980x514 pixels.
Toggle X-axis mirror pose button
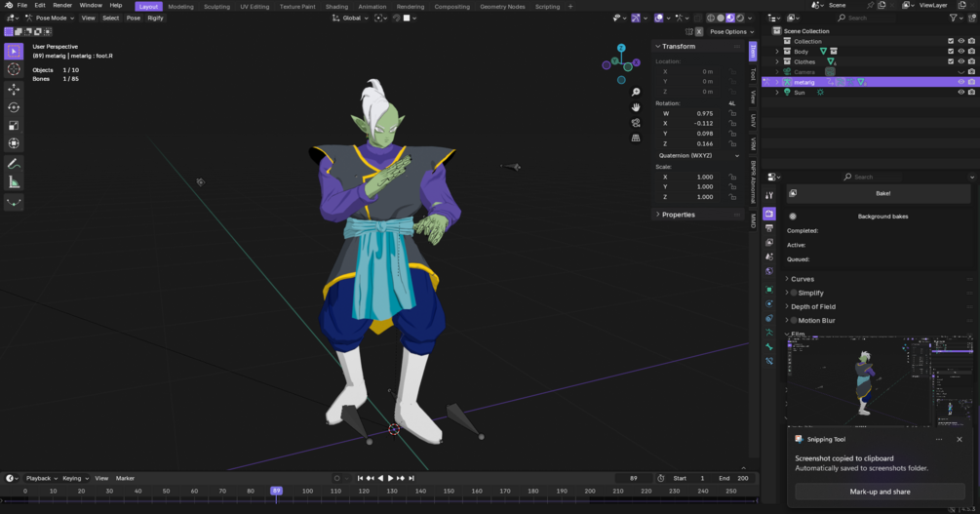(x=699, y=31)
